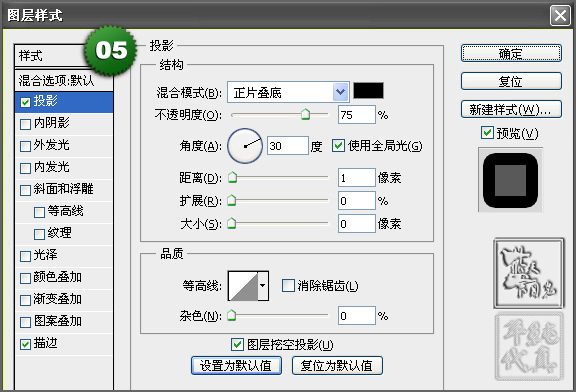This screenshot has height=392, width=576.
Task: Toggle the 预览 preview checkbox
Action: (487, 133)
